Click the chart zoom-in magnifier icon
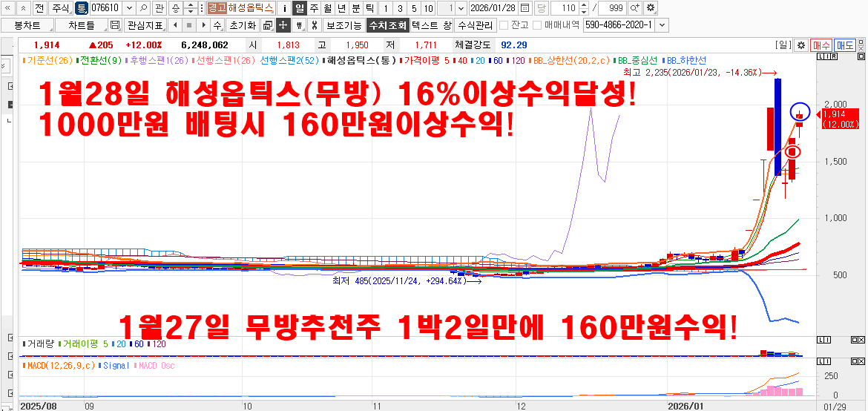Viewport: 868px width, 411px height. point(635,8)
